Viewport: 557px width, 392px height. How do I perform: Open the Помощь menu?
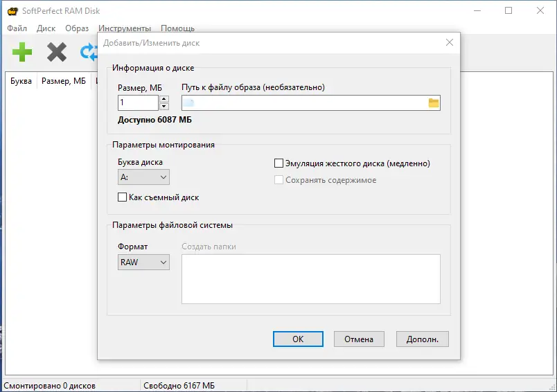[x=177, y=28]
